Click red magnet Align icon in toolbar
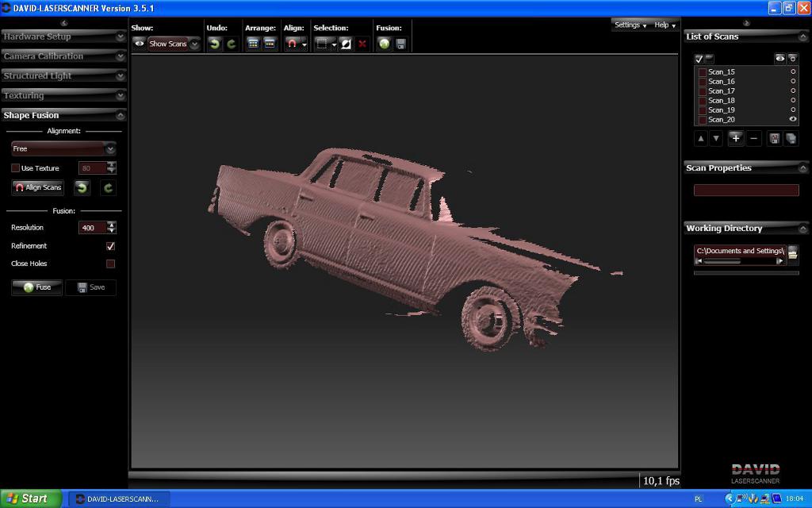812x508 pixels. [x=292, y=44]
